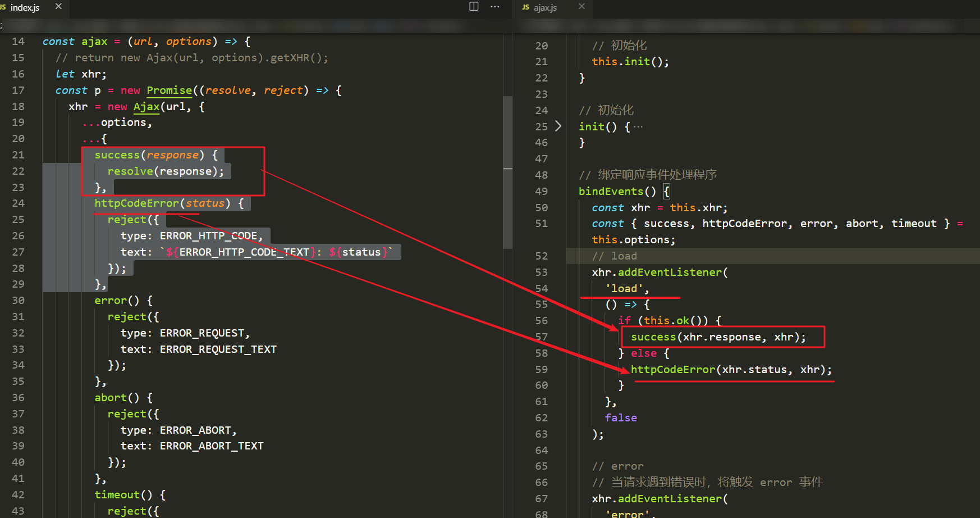Click 'resolve(response);' call
980x518 pixels.
pos(166,171)
